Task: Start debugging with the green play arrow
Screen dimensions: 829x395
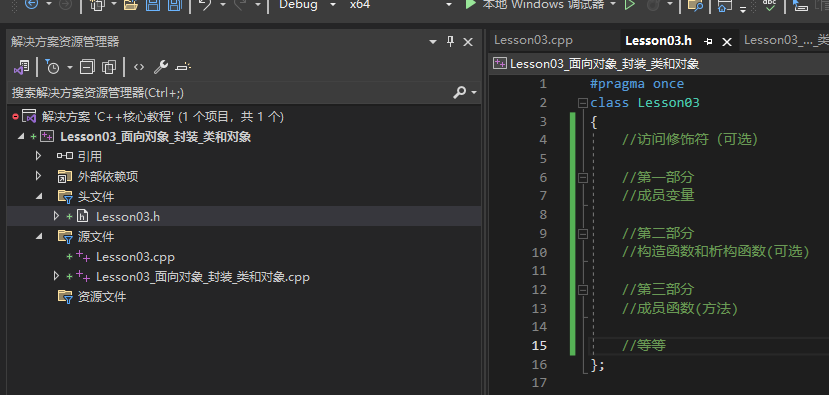Action: [470, 5]
